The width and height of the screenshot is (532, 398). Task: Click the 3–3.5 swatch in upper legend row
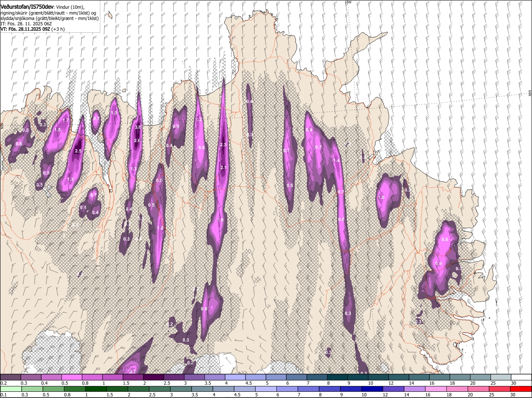click(194, 377)
